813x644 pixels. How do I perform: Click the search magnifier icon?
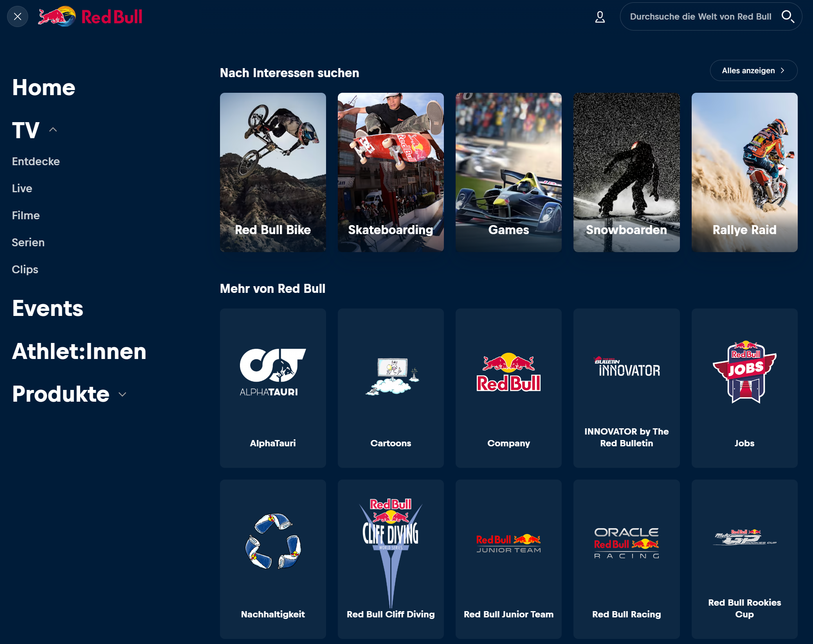coord(788,16)
